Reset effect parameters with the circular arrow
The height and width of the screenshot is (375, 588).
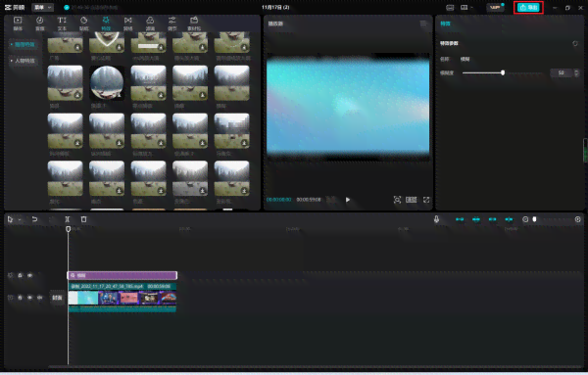click(575, 43)
